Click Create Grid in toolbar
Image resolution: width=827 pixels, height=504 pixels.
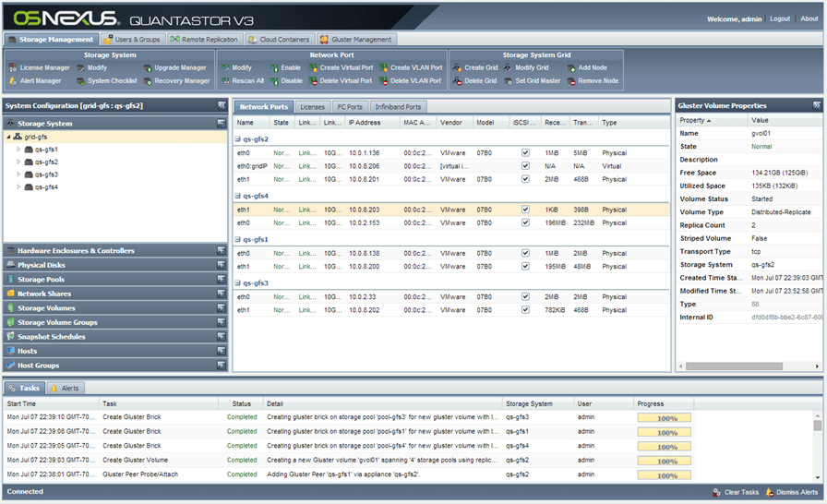[x=480, y=67]
